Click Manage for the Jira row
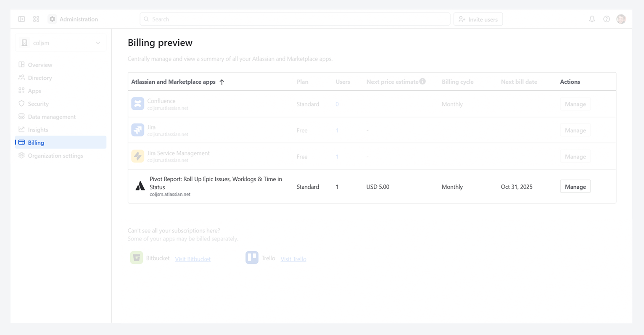Screen dimensions: 644x335 click(575, 130)
